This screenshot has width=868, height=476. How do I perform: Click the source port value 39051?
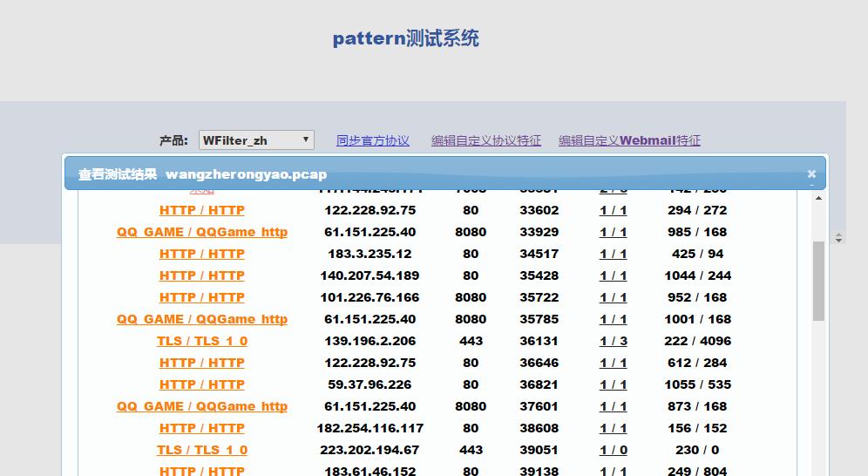click(x=539, y=450)
